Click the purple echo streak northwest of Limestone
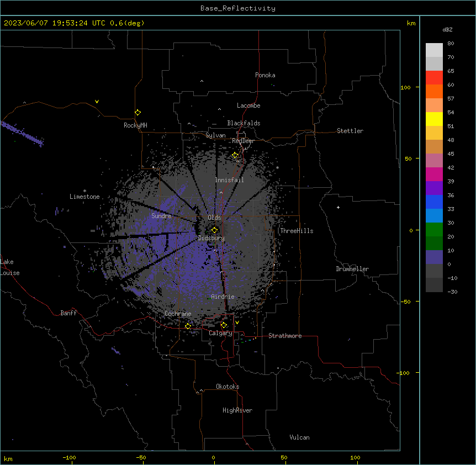 click(x=23, y=134)
